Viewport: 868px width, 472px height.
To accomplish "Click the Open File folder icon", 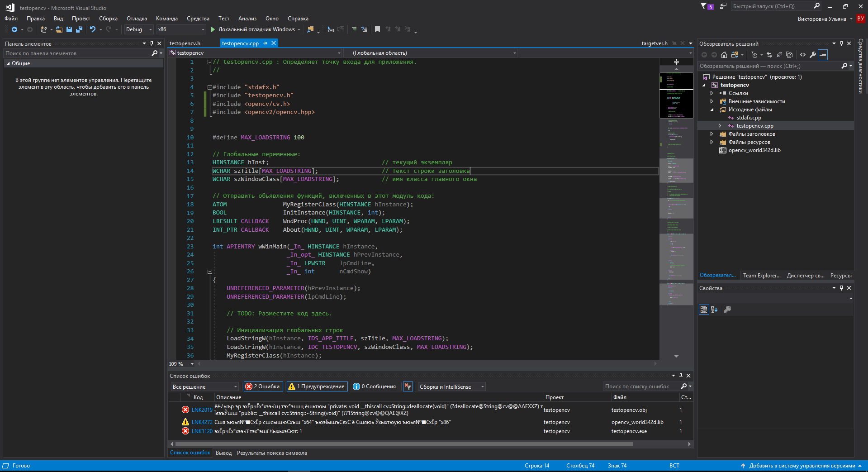I will (x=59, y=29).
